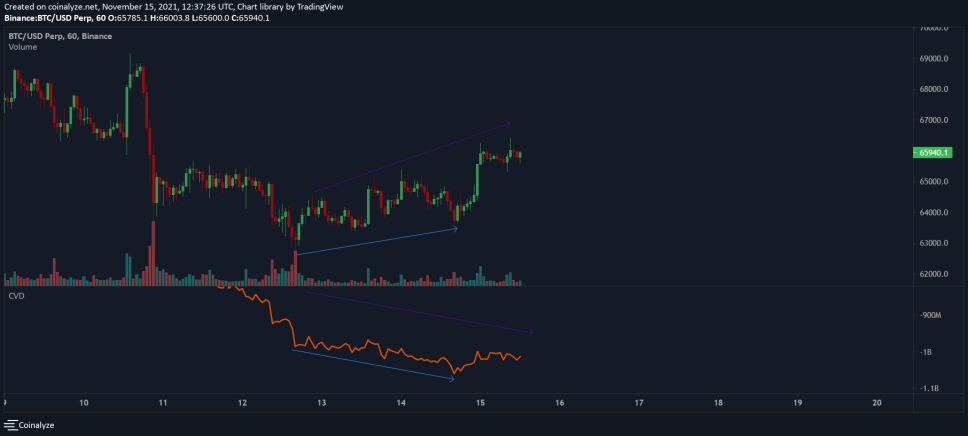Click date 14 on the time axis

coord(401,402)
